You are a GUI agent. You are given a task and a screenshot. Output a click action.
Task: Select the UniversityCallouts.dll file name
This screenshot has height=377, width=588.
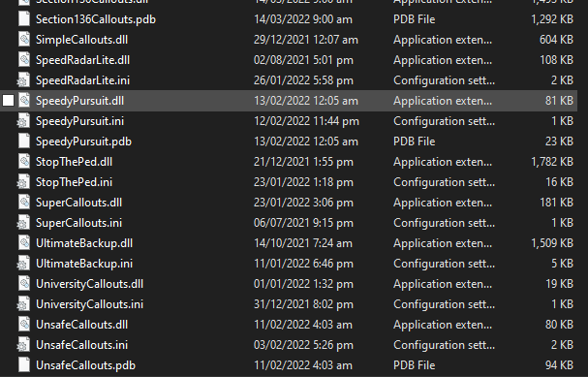pos(89,284)
